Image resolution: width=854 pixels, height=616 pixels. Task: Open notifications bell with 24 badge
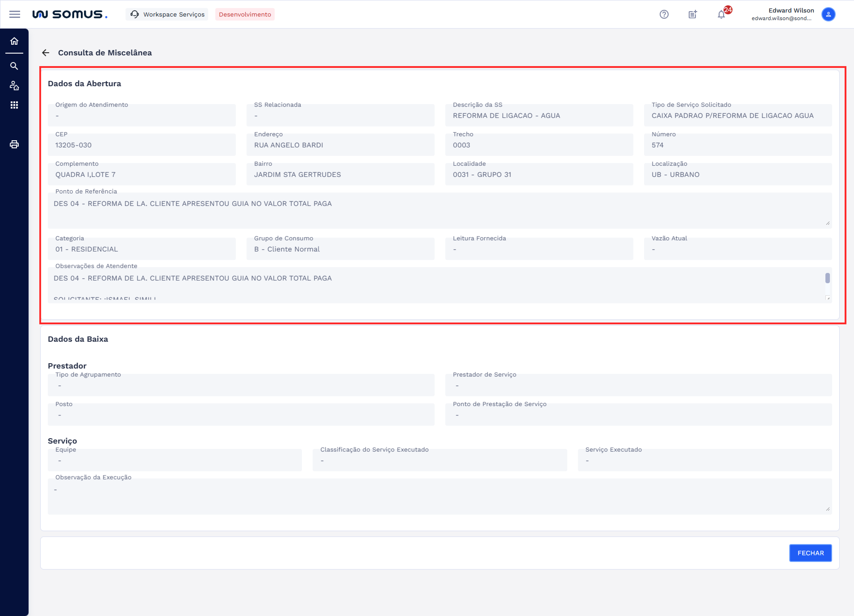[721, 14]
